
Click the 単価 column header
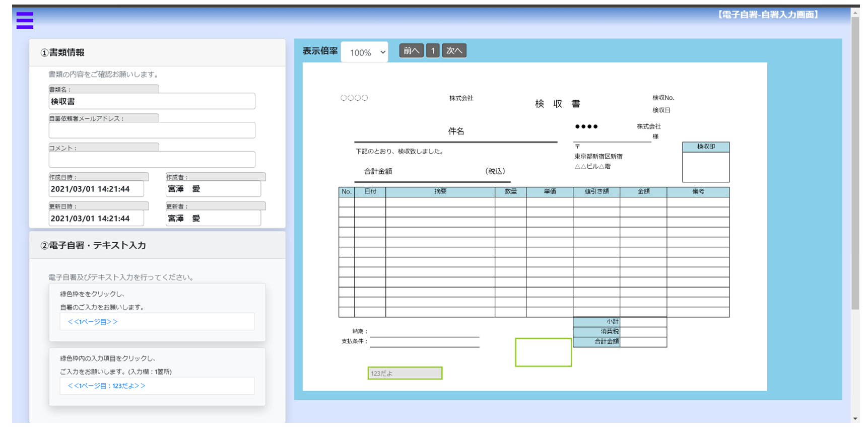pos(550,192)
